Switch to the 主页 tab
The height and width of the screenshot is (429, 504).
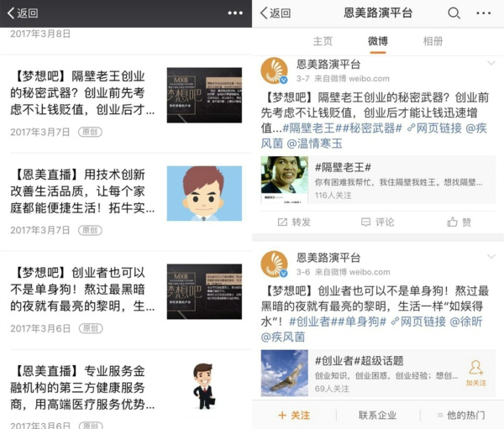tap(323, 41)
